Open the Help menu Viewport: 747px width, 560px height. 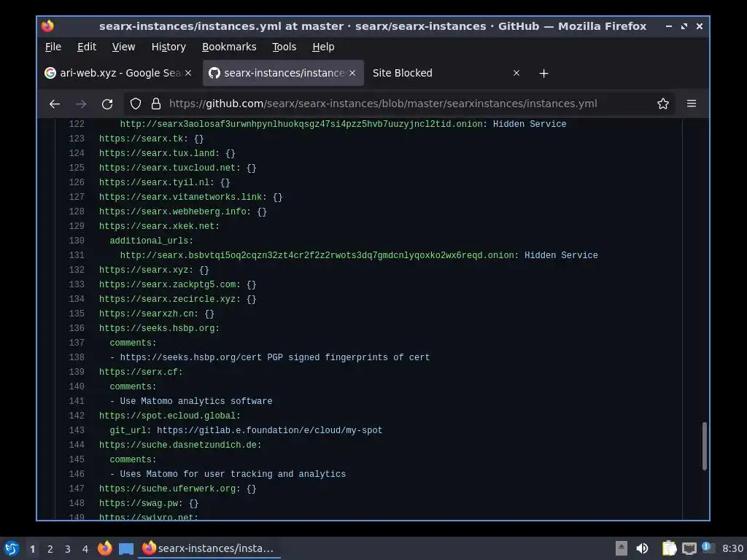[x=323, y=47]
